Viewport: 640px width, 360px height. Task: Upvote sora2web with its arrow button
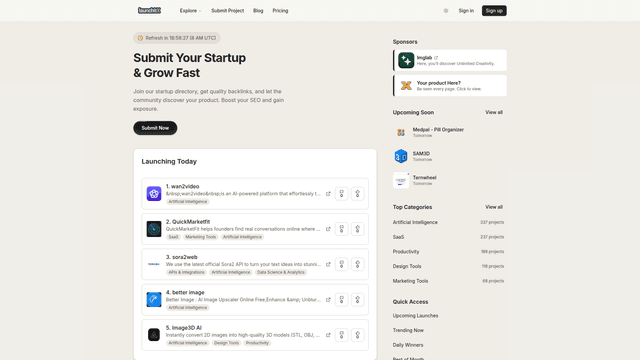358,264
